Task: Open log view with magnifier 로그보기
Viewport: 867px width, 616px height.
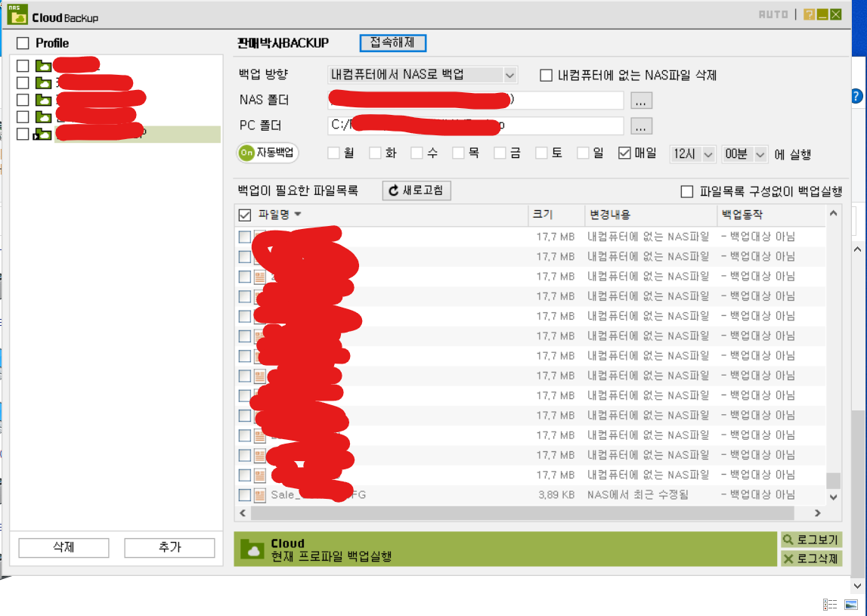Action: pos(811,540)
